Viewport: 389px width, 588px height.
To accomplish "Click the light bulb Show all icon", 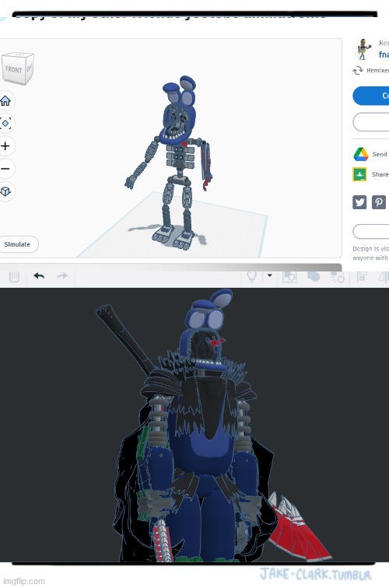I will tap(252, 276).
